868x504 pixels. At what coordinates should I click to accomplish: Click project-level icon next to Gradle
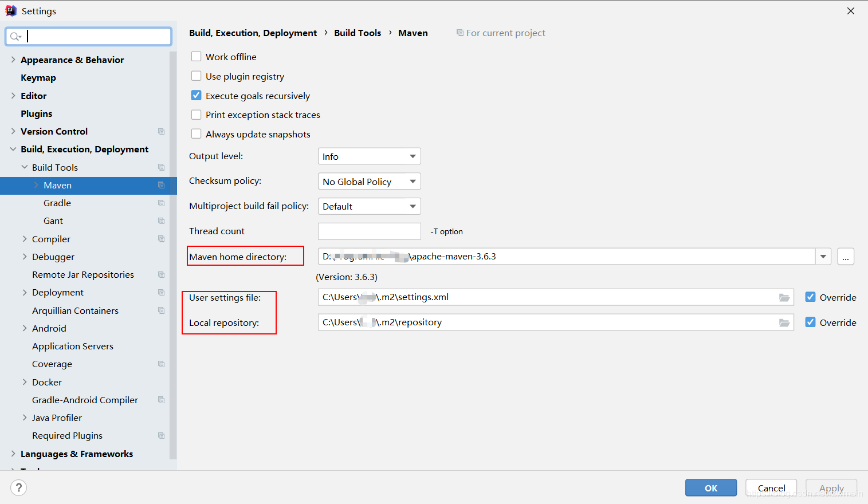point(161,203)
